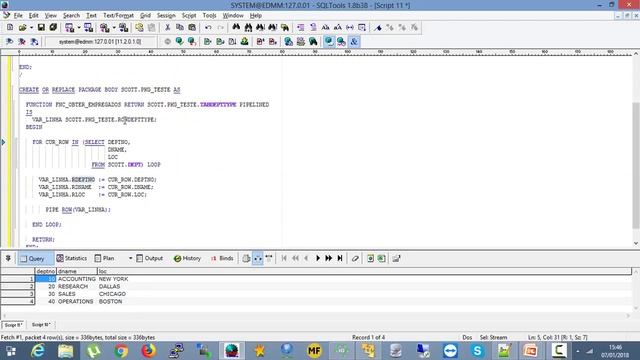Select row number 3 header in grid
This screenshot has height=360, width=640.
18,294
